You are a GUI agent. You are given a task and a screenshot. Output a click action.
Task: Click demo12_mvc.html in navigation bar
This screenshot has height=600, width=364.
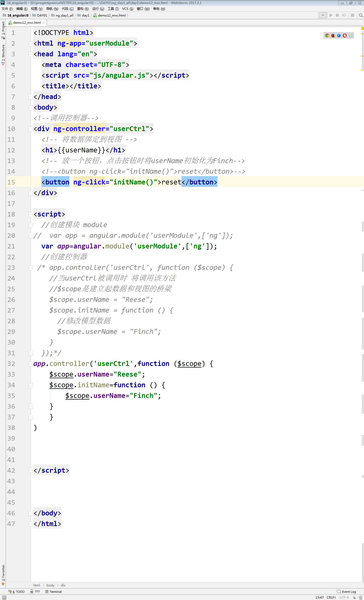[x=109, y=15]
